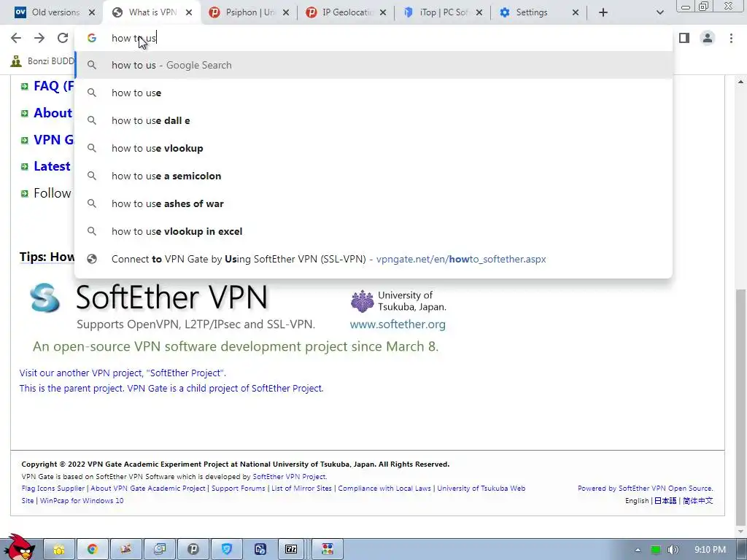Viewport: 747px width, 560px height.
Task: Open WinPcap for Windows 10 link
Action: pyautogui.click(x=82, y=501)
